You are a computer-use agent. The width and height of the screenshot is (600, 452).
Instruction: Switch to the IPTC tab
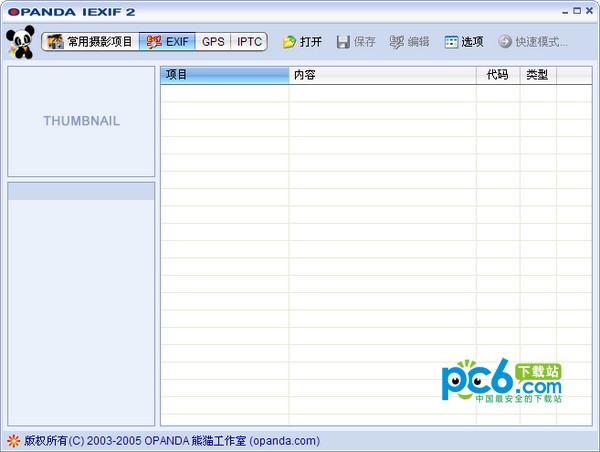[x=249, y=41]
